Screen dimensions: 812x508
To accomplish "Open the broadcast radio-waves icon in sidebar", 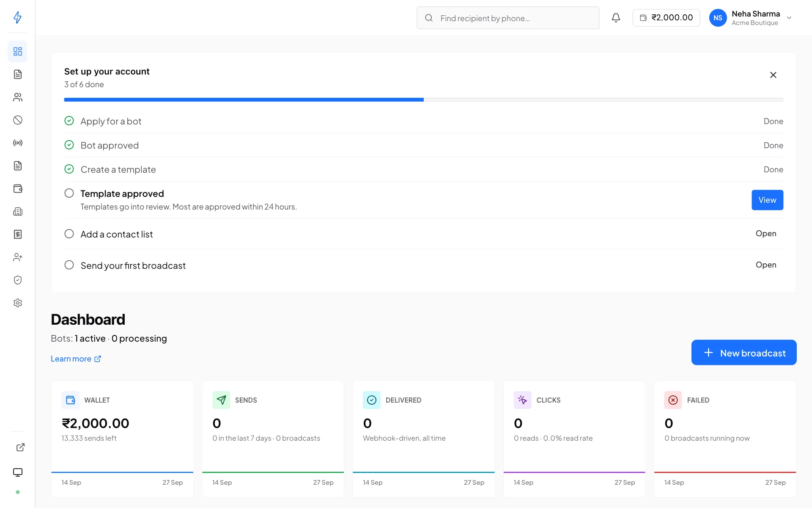I will point(17,143).
